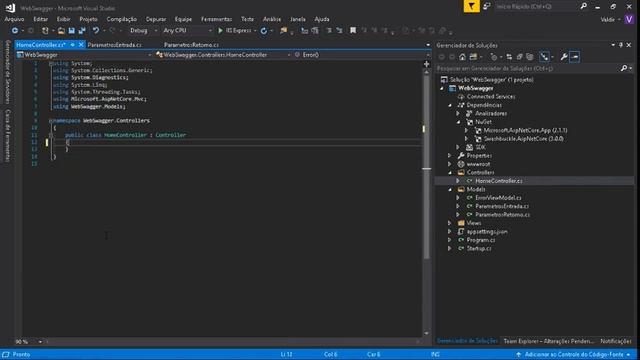Open the Ferramentas menu
Viewport: 640px width, 360px height.
coord(216,19)
